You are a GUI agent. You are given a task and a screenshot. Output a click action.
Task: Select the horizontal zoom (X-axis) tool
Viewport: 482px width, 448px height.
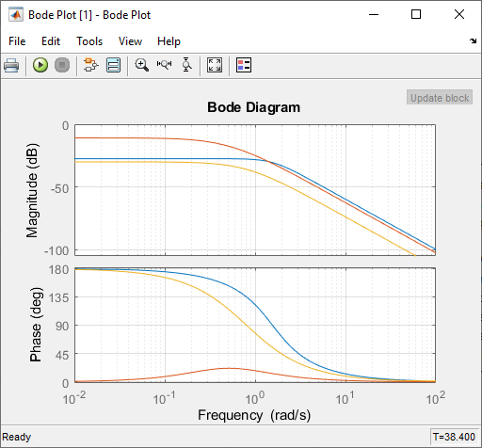coord(165,65)
